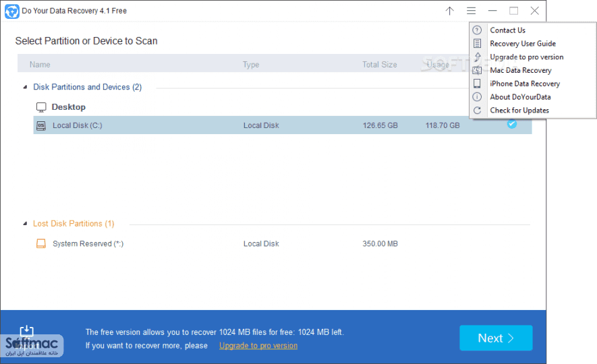
Task: Click the 118.70 GB usage value
Action: click(x=443, y=125)
